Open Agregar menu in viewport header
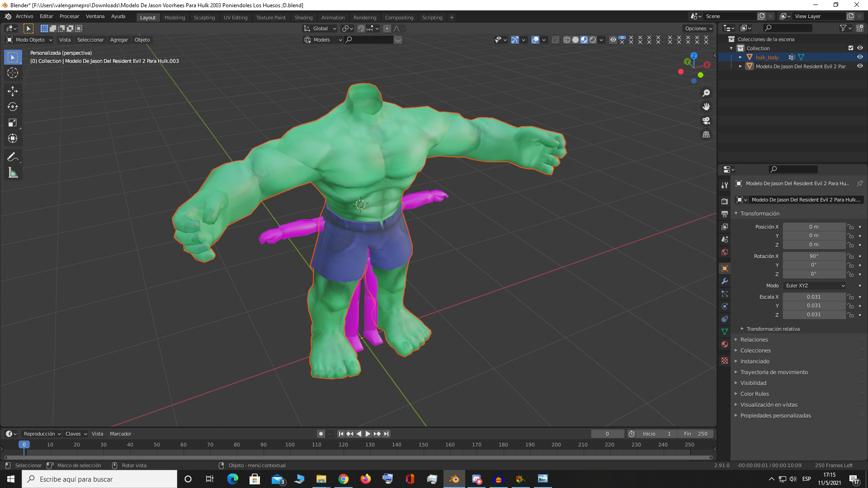 click(119, 40)
